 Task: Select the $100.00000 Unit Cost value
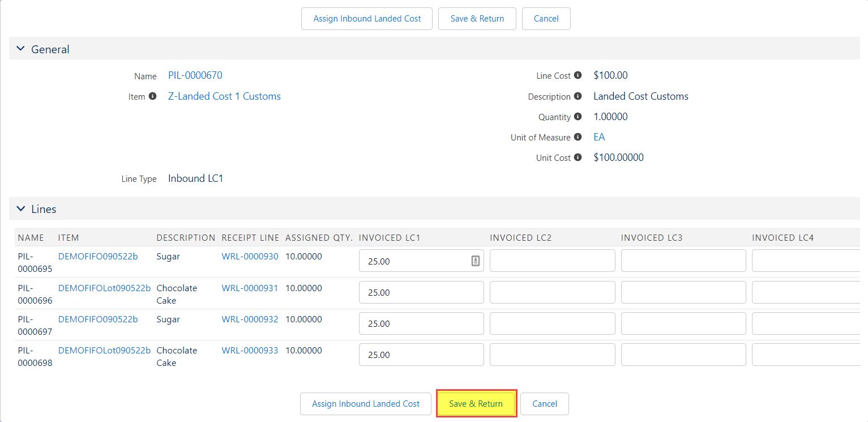618,157
